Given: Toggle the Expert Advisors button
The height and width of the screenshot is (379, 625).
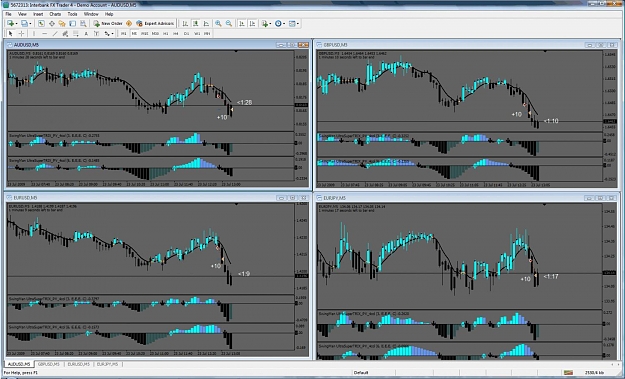Looking at the screenshot, I should 155,24.
